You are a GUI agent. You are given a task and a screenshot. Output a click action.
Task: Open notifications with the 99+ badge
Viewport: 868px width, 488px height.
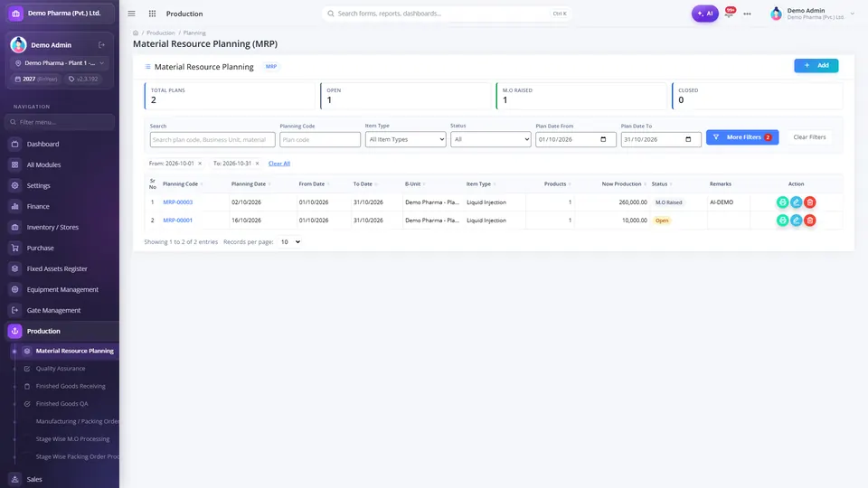pos(730,12)
